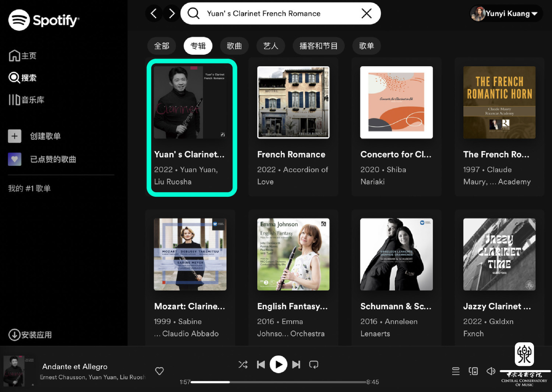This screenshot has height=392, width=552.
Task: Mute audio with the volume speaker icon
Action: click(x=491, y=371)
